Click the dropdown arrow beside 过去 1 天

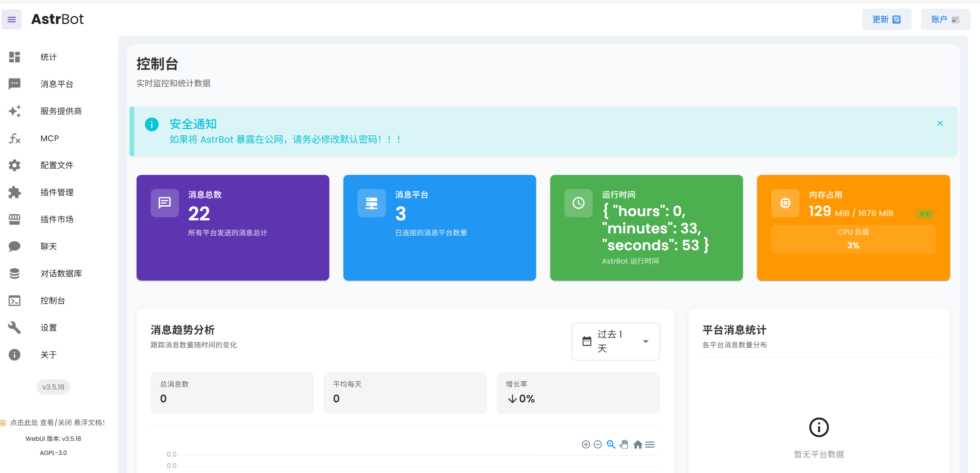click(646, 341)
